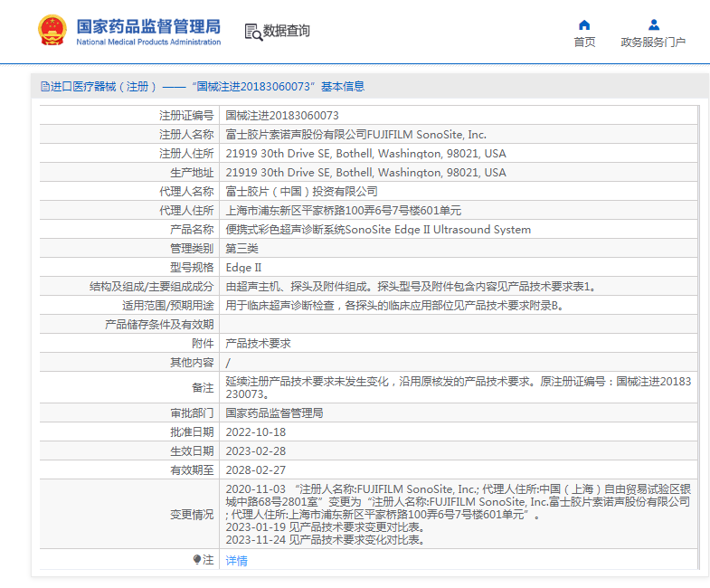Click the 产品技术要求 attachment cell

pos(258,344)
